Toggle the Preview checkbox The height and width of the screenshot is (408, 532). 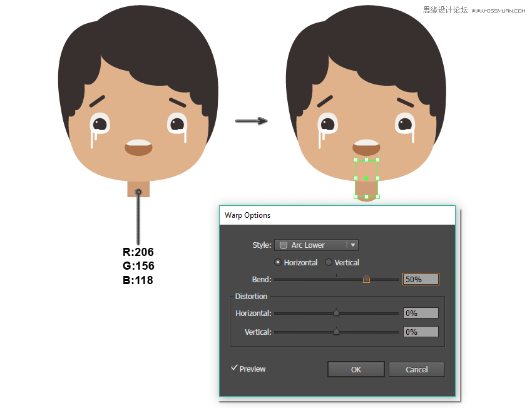233,369
